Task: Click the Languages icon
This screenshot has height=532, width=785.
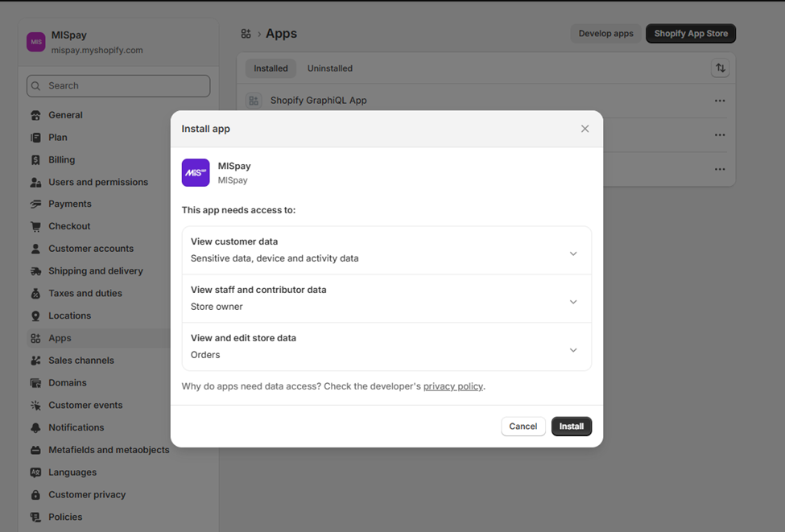Action: click(35, 472)
